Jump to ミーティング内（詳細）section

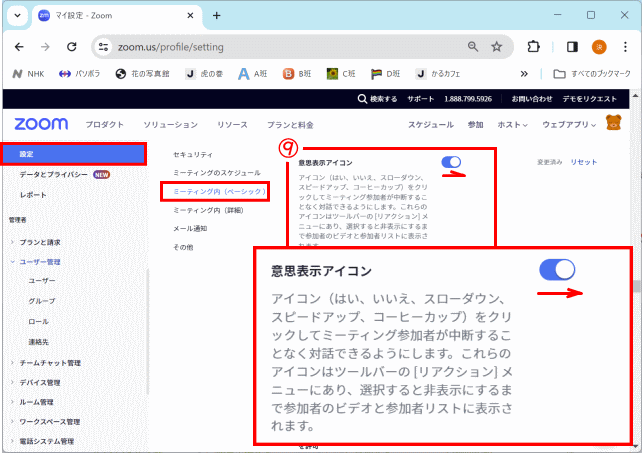[x=208, y=211]
